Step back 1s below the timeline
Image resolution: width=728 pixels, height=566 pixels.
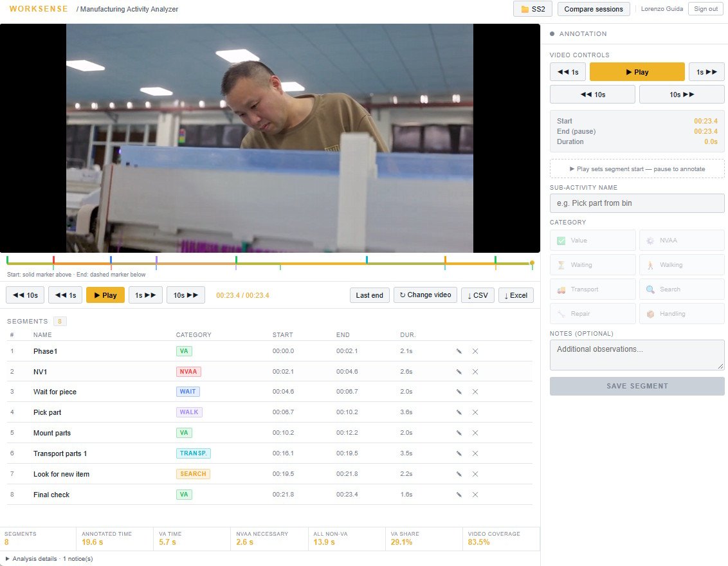pos(66,295)
